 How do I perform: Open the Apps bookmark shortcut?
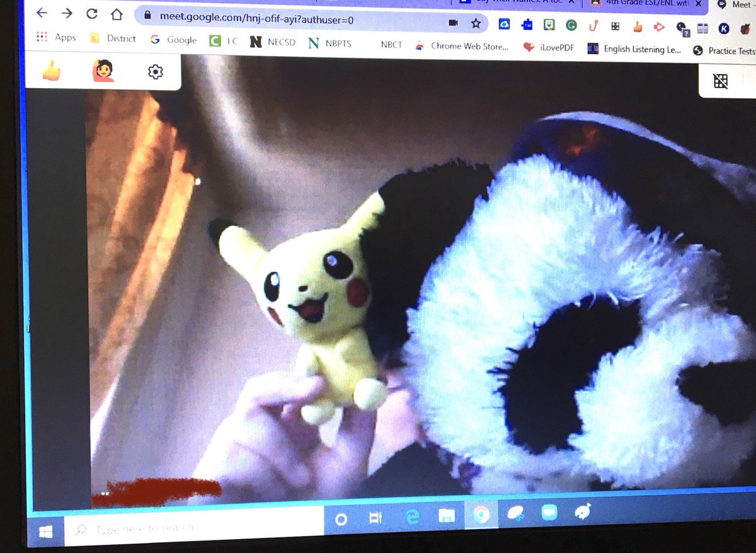click(56, 37)
